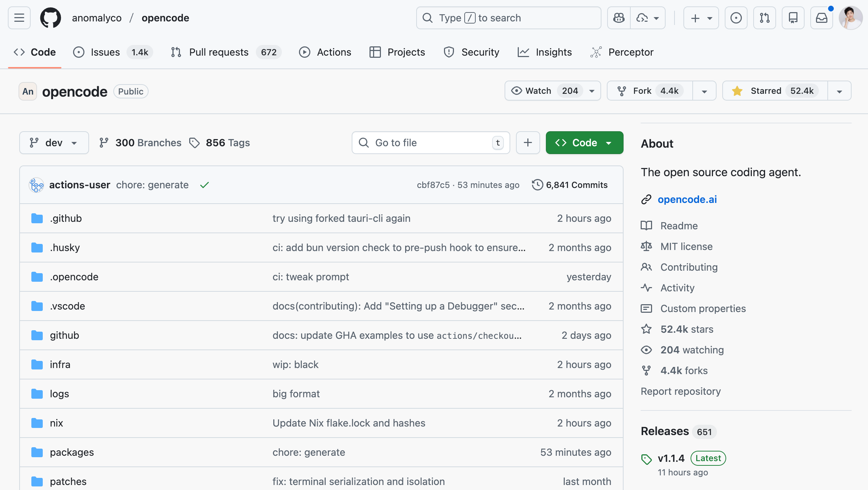
Task: Expand the star lists dropdown arrow
Action: (839, 91)
